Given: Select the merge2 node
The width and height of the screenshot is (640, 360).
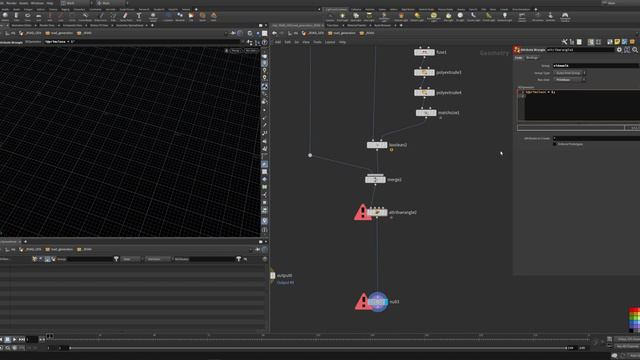Looking at the screenshot, I should pyautogui.click(x=375, y=180).
